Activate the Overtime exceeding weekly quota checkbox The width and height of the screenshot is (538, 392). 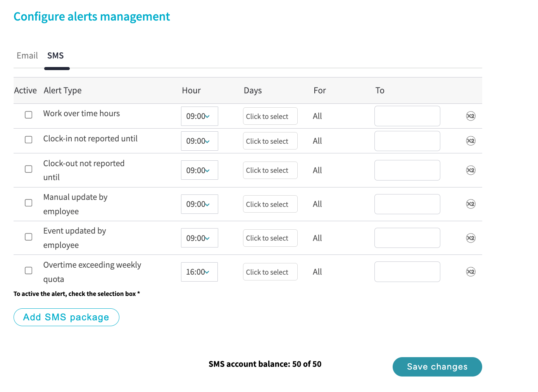click(29, 271)
